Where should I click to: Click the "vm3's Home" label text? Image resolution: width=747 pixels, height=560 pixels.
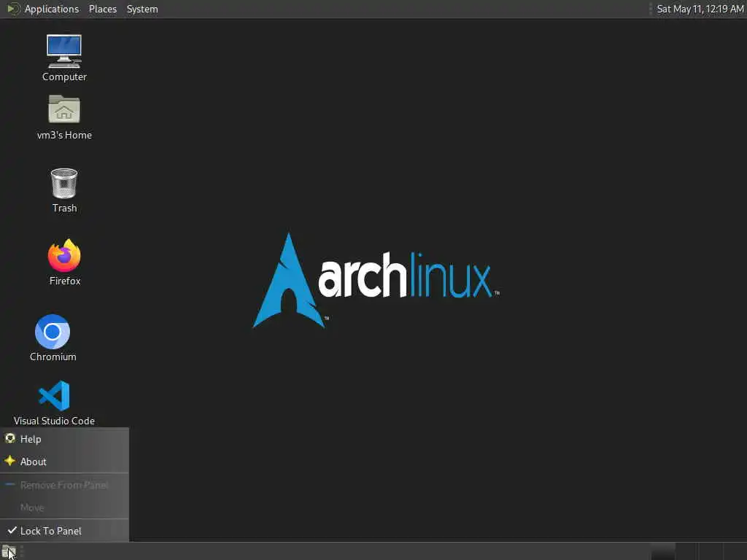click(x=64, y=135)
